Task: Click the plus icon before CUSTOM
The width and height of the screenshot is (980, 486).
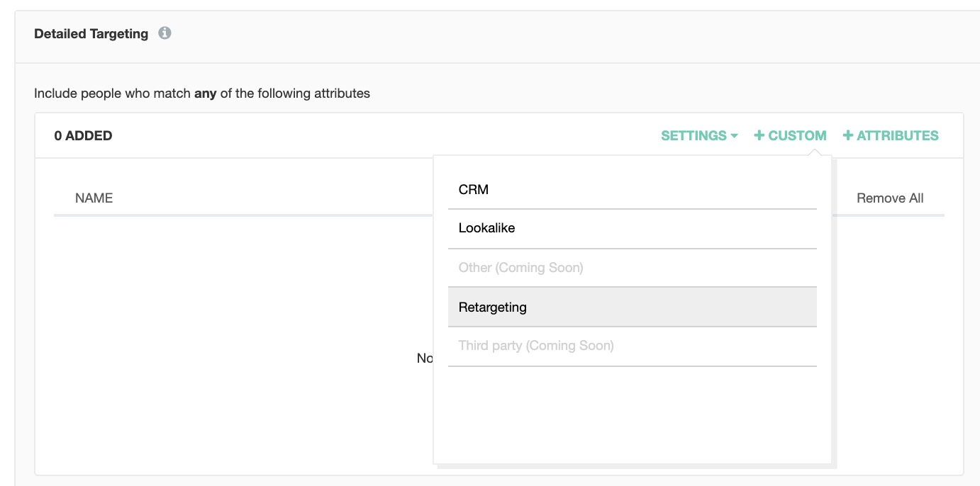Action: 759,135
